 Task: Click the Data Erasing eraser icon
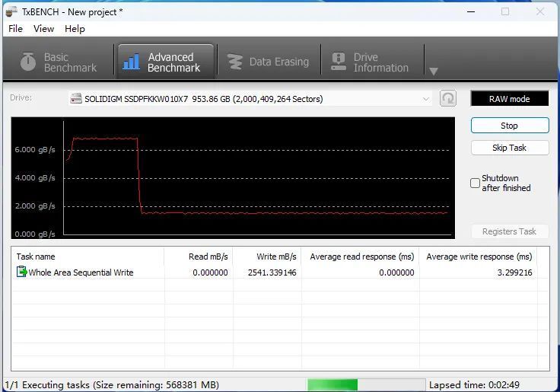pos(235,62)
